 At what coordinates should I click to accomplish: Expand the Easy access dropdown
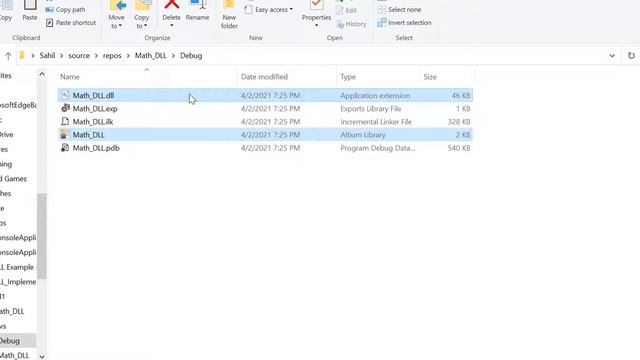coord(269,9)
